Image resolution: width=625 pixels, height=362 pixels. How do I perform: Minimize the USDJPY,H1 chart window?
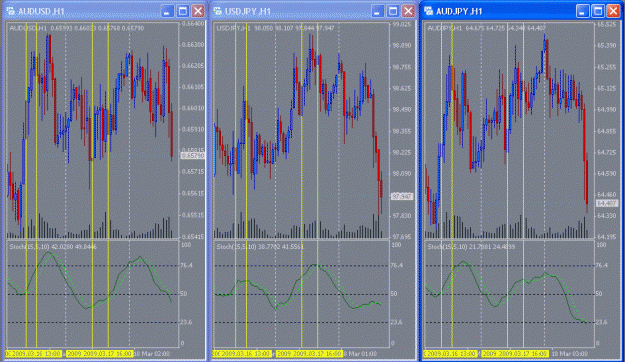(x=377, y=11)
